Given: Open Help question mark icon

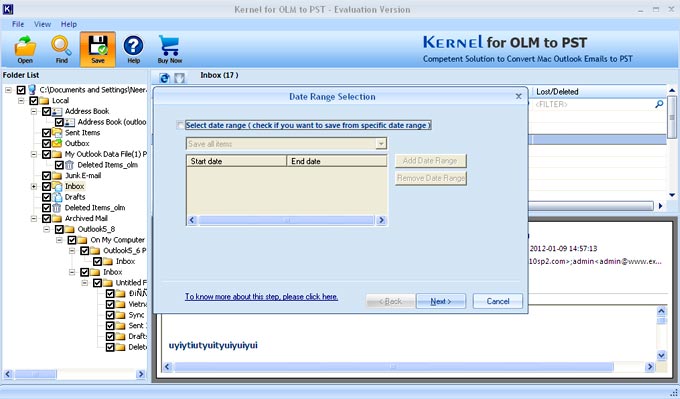Looking at the screenshot, I should point(134,49).
